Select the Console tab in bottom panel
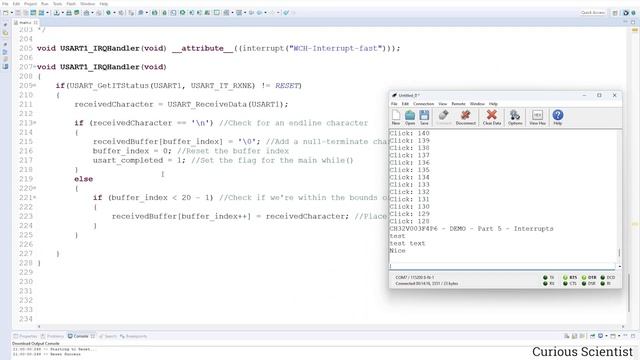This screenshot has height=360, width=640. tap(80, 336)
